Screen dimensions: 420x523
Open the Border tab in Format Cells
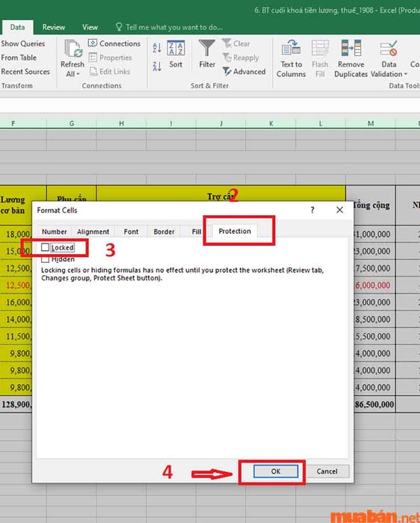pyautogui.click(x=164, y=232)
